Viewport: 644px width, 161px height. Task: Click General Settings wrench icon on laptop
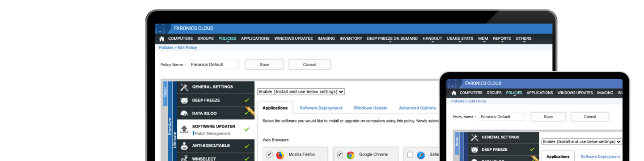tap(184, 87)
